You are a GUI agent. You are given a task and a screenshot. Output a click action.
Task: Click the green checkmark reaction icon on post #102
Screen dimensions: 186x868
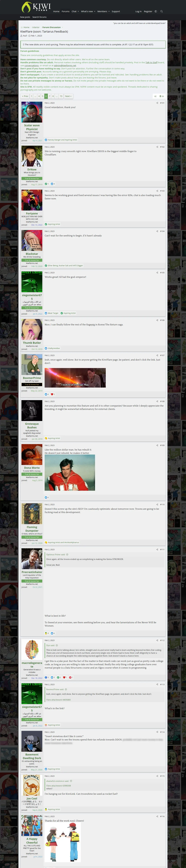click(46, 184)
